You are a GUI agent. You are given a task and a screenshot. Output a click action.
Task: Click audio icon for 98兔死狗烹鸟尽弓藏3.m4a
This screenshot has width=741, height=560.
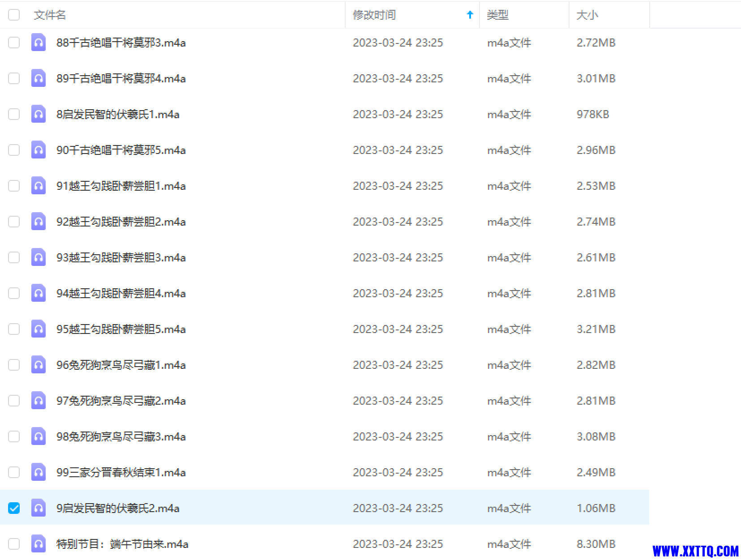point(39,436)
